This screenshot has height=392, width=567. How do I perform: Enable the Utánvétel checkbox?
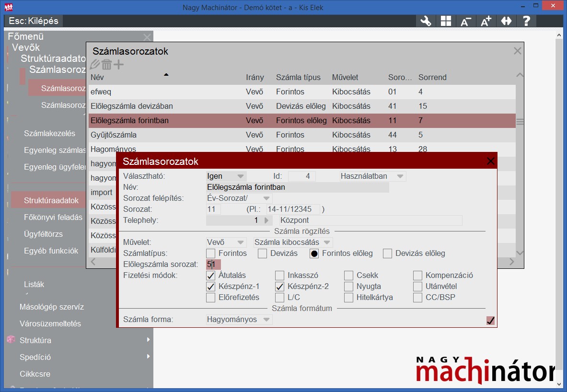click(x=417, y=287)
